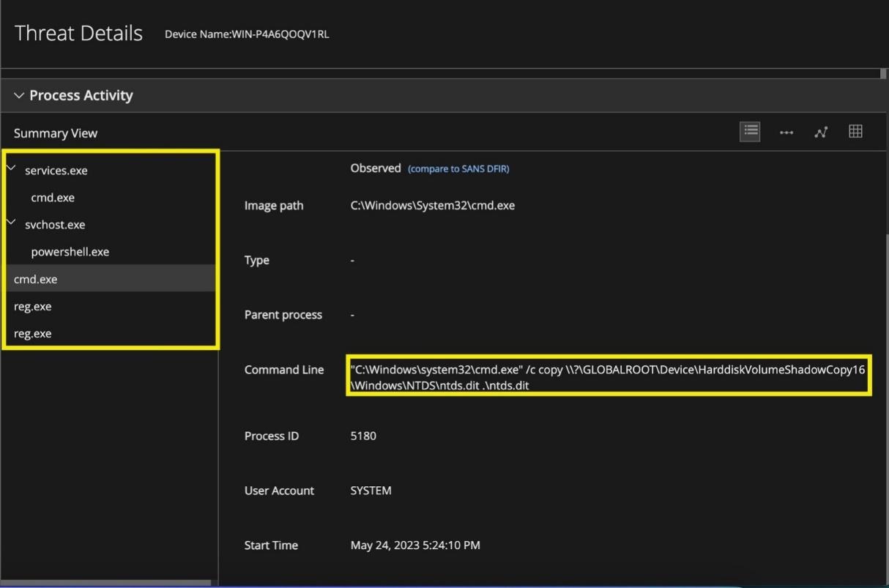Open the compare to SANS DFIR link
Image resolution: width=889 pixels, height=588 pixels.
tap(458, 169)
